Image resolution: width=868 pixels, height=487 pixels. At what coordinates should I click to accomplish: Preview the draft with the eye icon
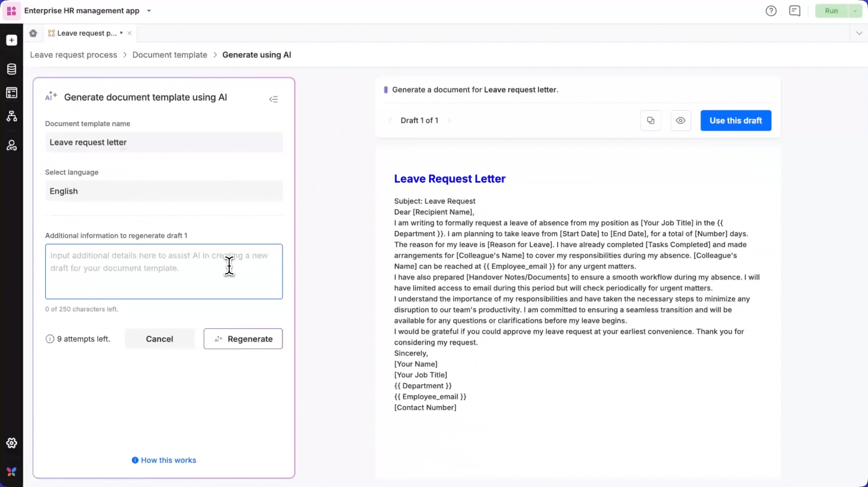tap(681, 120)
